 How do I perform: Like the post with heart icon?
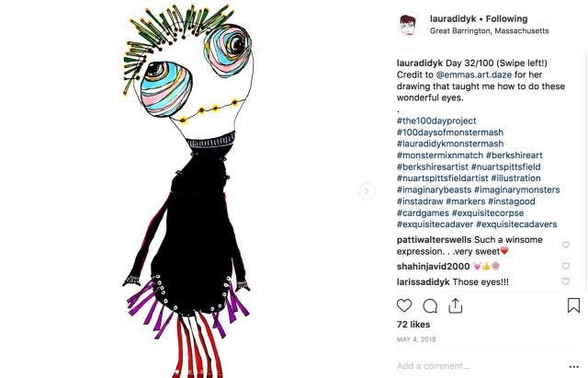pos(404,306)
